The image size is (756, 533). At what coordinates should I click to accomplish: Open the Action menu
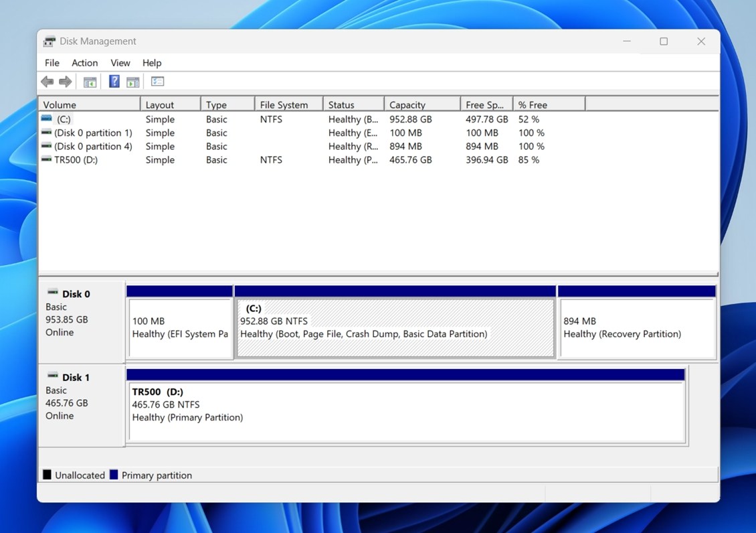[x=85, y=63]
